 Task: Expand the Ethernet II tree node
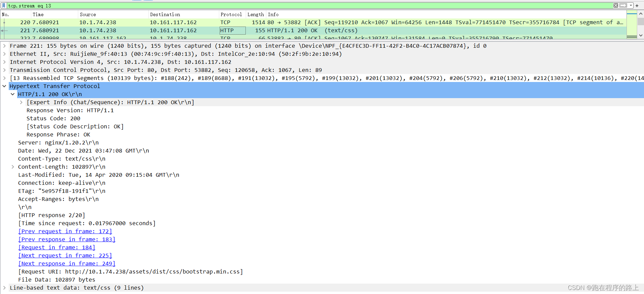pyautogui.click(x=4, y=54)
